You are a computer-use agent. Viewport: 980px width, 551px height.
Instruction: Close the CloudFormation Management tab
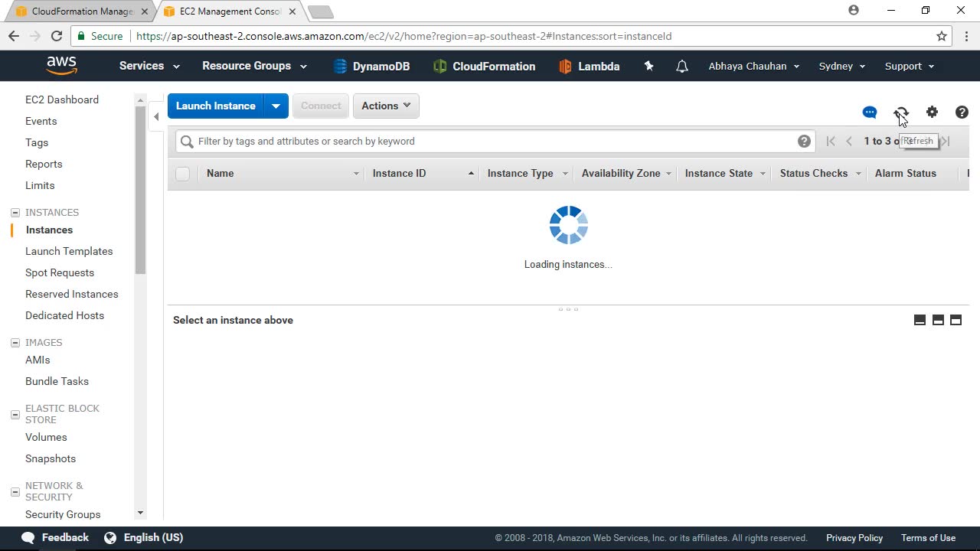[144, 11]
